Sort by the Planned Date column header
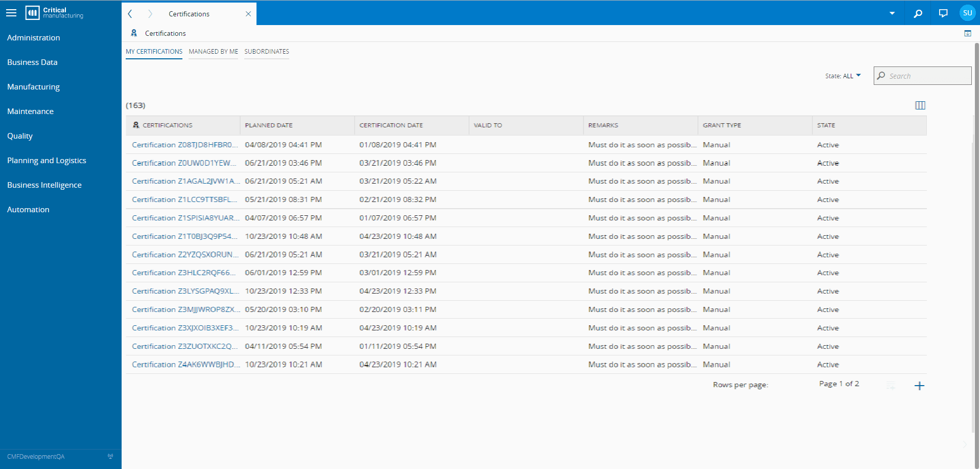This screenshot has height=469, width=980. [x=269, y=125]
